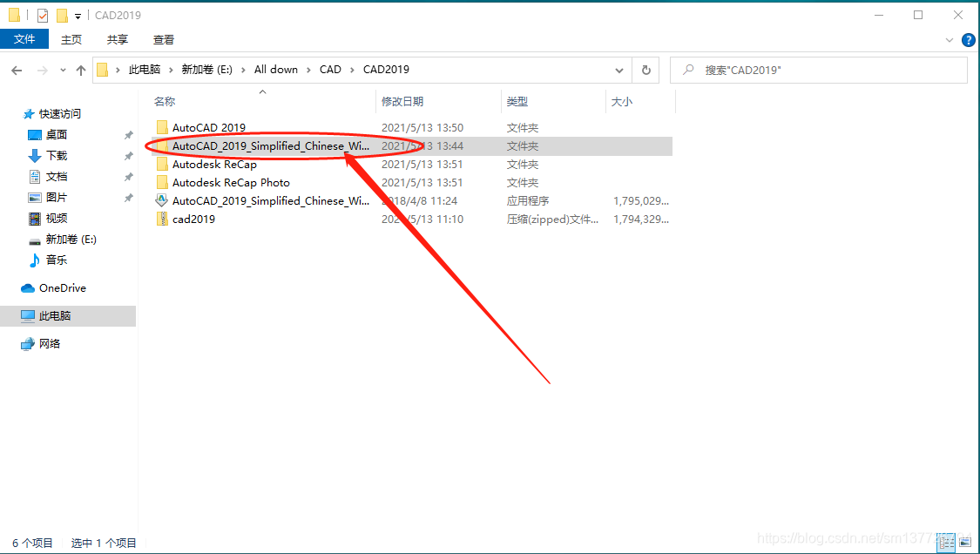Sort by 修改日期 column header
980x554 pixels.
(402, 101)
